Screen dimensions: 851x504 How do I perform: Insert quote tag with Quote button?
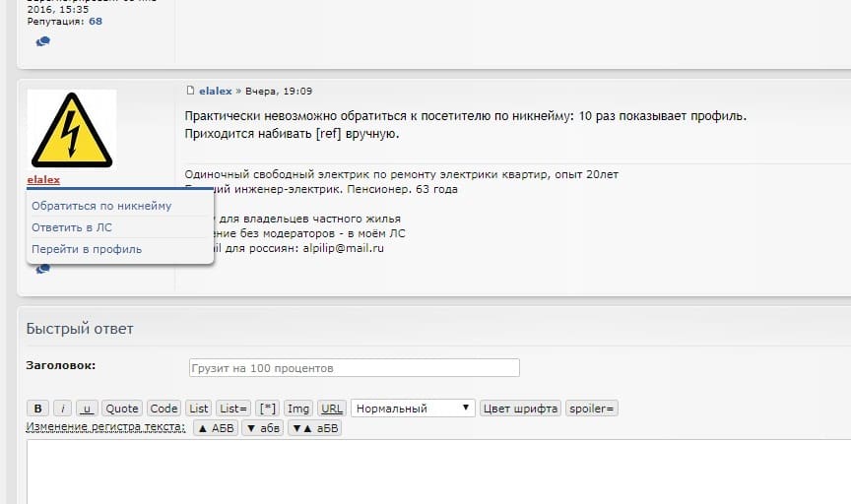122,409
